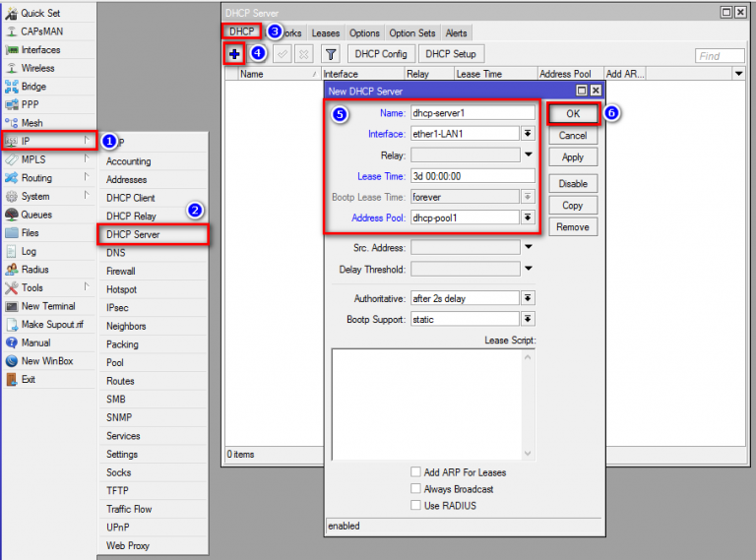Open the Files sidebar item
This screenshot has width=756, height=560.
30,233
